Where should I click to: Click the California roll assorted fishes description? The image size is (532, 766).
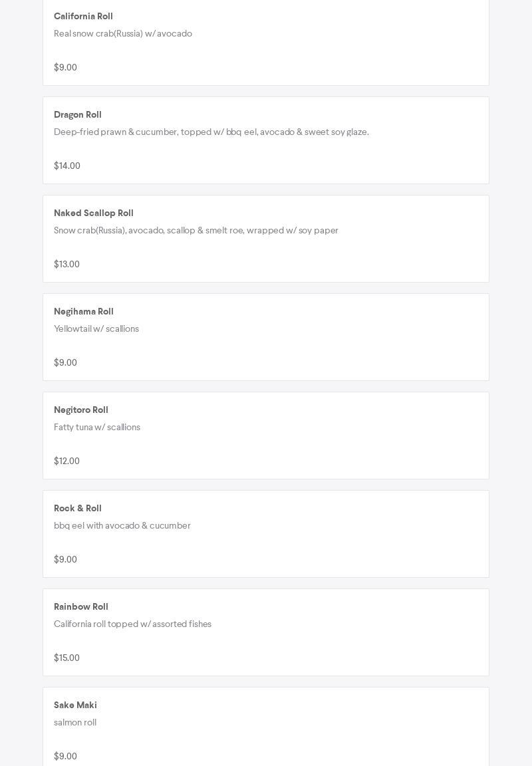(x=132, y=624)
